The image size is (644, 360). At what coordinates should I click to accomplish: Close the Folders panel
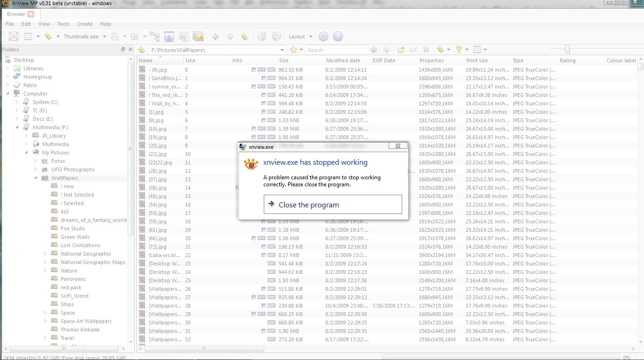(x=130, y=50)
